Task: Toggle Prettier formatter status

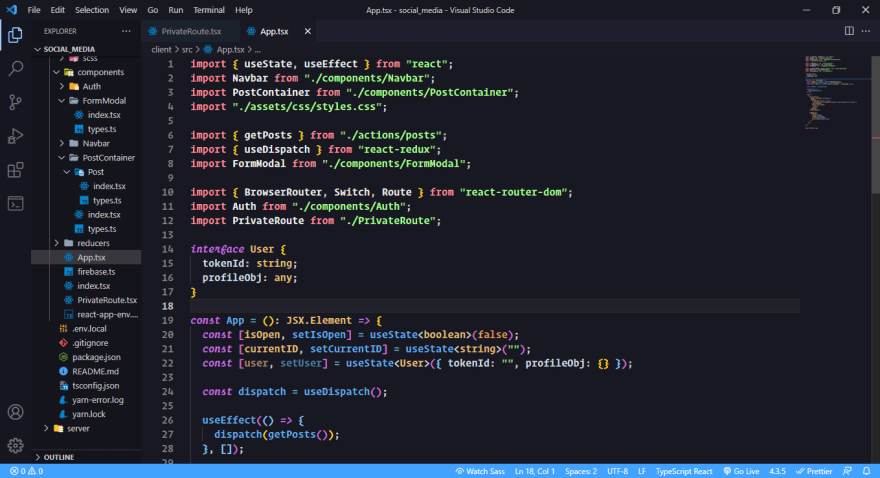Action: (x=814, y=471)
